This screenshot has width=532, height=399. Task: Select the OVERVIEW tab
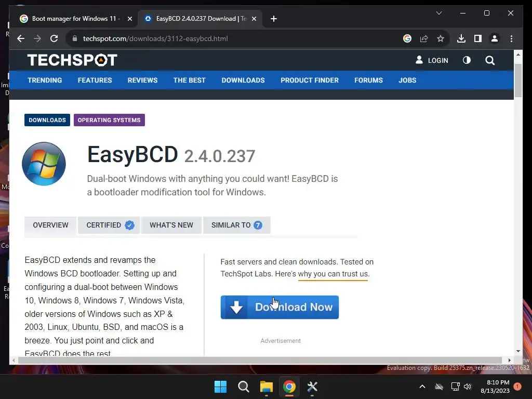pyautogui.click(x=50, y=225)
